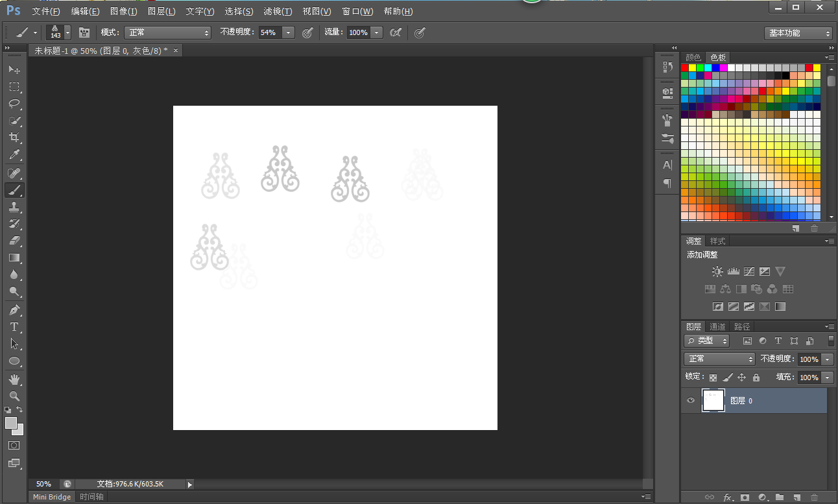Toggle lock transparent pixels
This screenshot has width=838, height=504.
[713, 378]
